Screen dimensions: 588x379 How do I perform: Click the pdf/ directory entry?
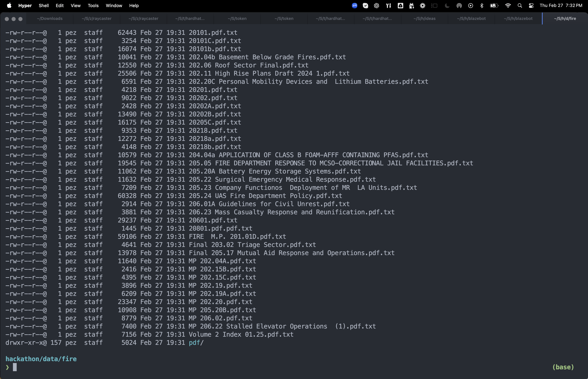point(196,343)
